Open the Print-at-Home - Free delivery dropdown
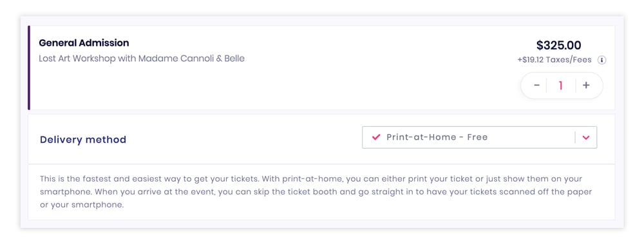 pyautogui.click(x=479, y=137)
